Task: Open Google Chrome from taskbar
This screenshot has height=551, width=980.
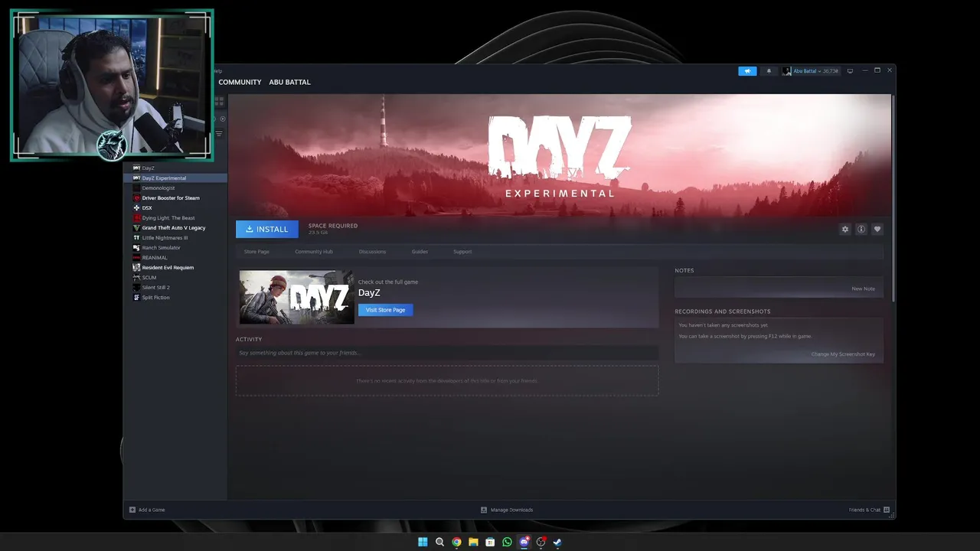Action: pos(456,542)
